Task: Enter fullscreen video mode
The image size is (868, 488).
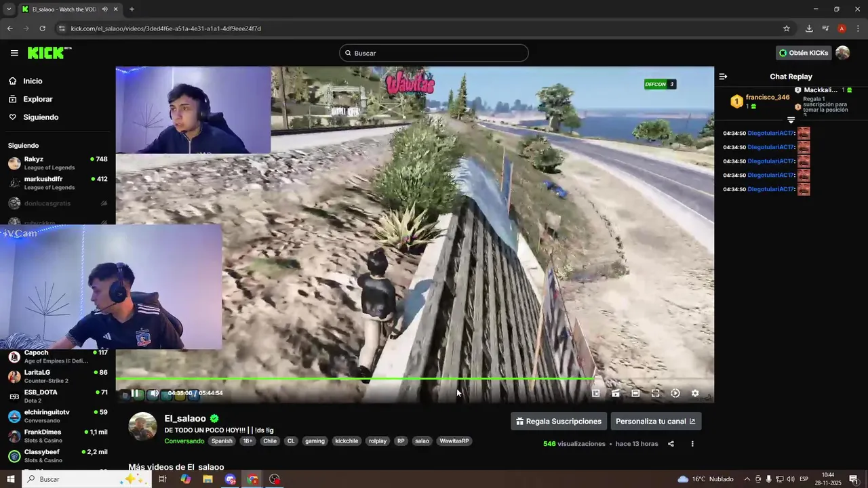Action: pyautogui.click(x=656, y=393)
